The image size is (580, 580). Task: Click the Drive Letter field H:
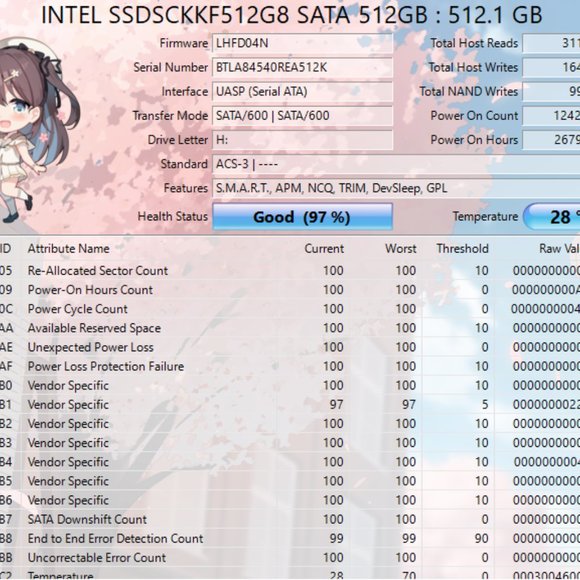point(302,140)
